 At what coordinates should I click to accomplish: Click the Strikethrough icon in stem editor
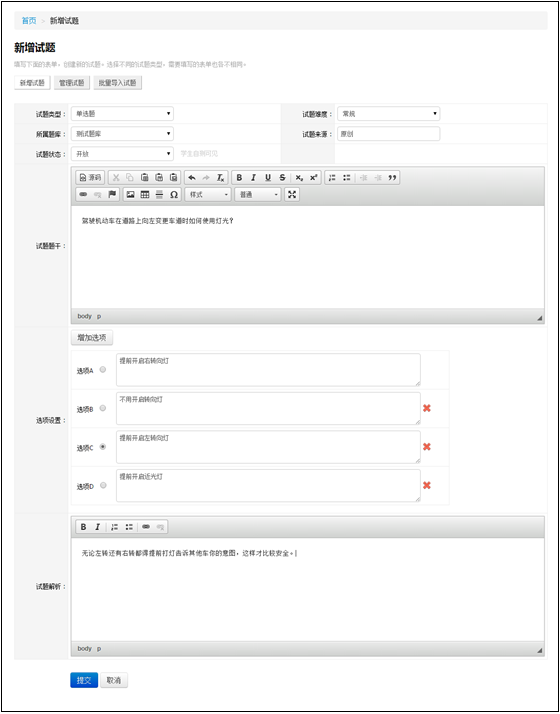tap(282, 178)
